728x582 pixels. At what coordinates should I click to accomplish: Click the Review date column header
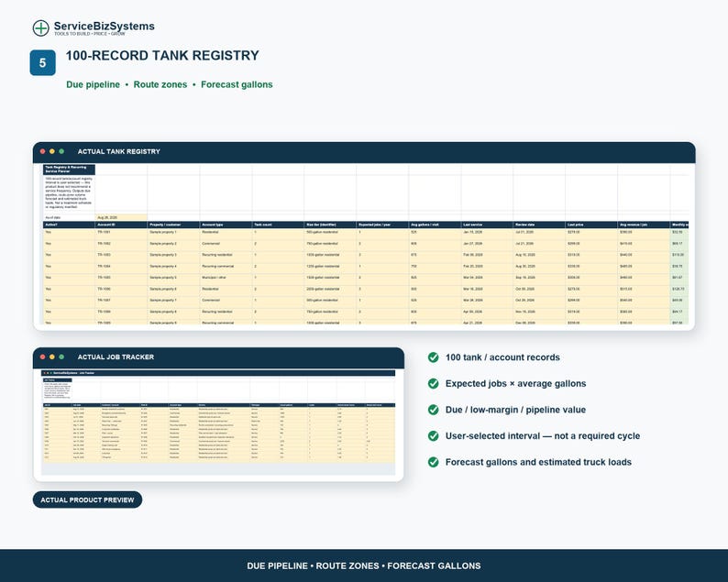coord(539,225)
